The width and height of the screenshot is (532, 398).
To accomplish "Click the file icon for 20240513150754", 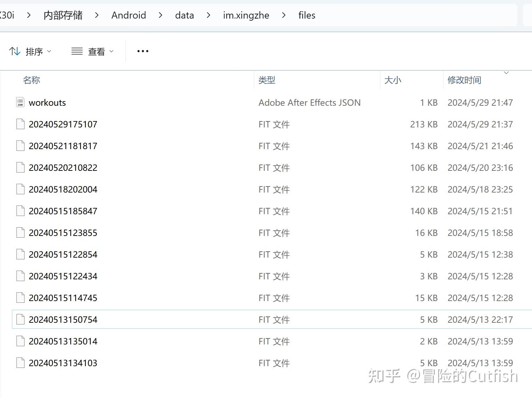I will (20, 320).
